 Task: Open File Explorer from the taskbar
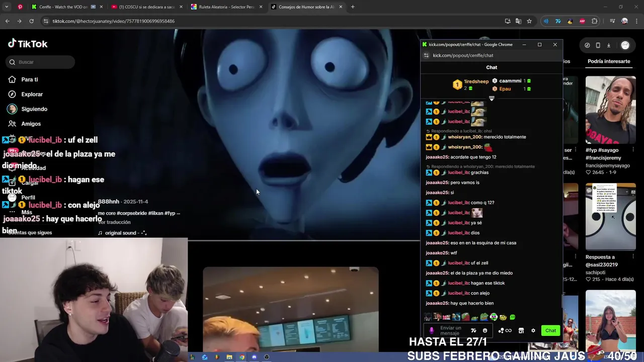(229, 357)
